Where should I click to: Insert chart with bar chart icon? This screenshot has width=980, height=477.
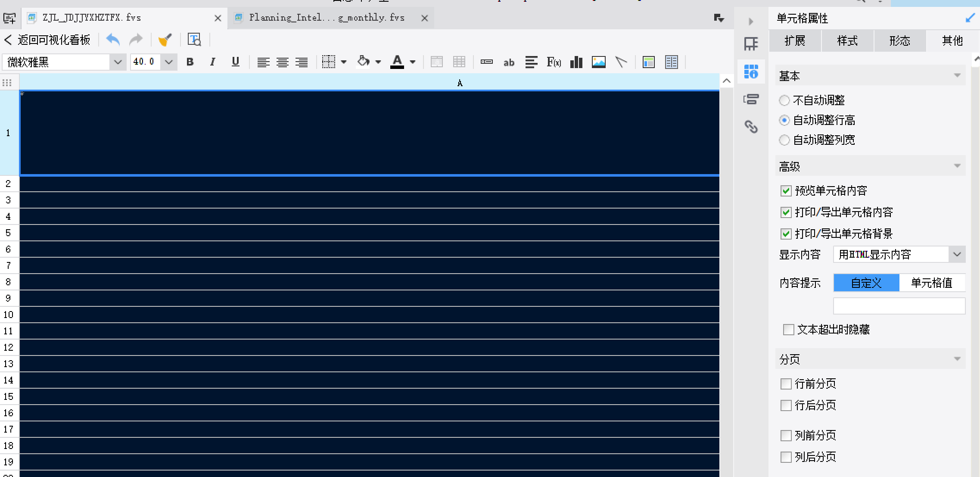576,62
